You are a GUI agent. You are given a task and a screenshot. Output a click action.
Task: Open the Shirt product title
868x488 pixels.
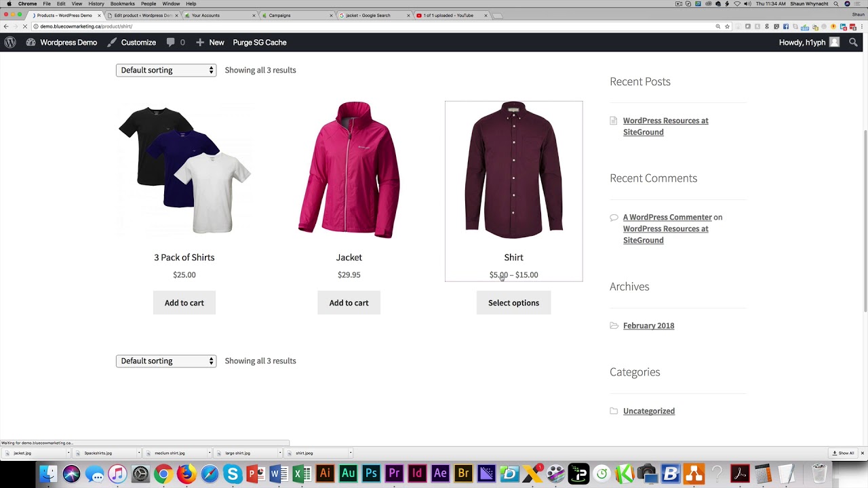[x=513, y=258]
